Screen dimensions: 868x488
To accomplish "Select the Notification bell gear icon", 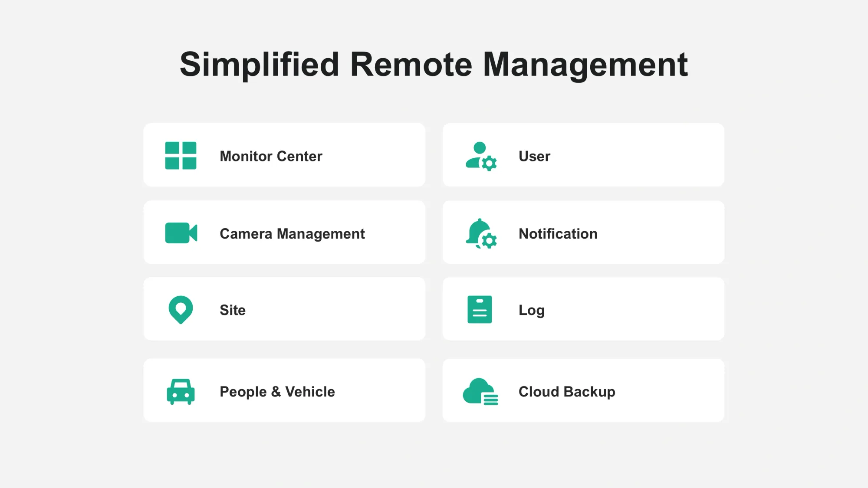I will click(x=481, y=233).
